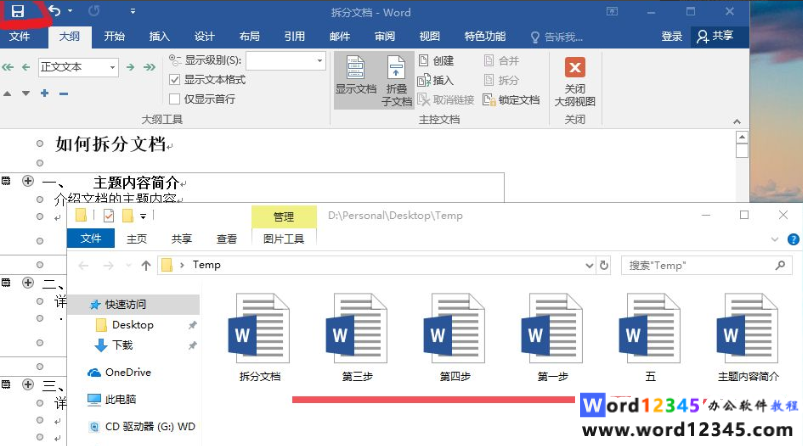Click the 取消链接 button
The height and width of the screenshot is (446, 803).
click(446, 99)
